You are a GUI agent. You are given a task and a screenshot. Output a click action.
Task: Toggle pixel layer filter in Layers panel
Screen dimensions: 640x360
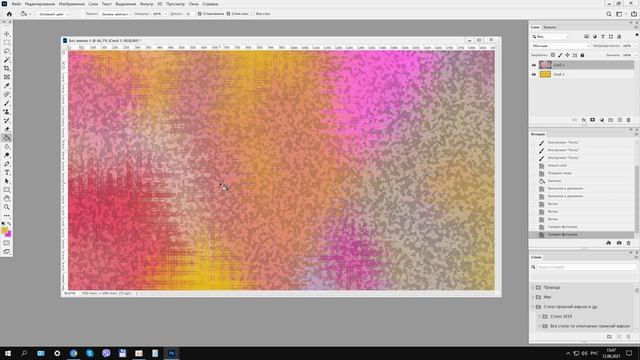587,37
